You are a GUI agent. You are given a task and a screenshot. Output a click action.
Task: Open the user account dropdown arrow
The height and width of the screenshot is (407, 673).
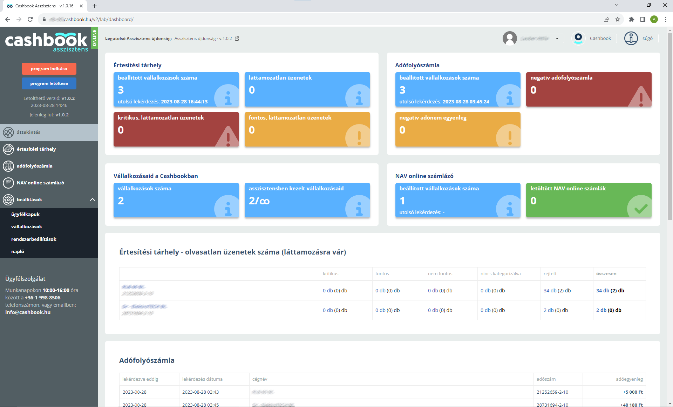coord(557,38)
